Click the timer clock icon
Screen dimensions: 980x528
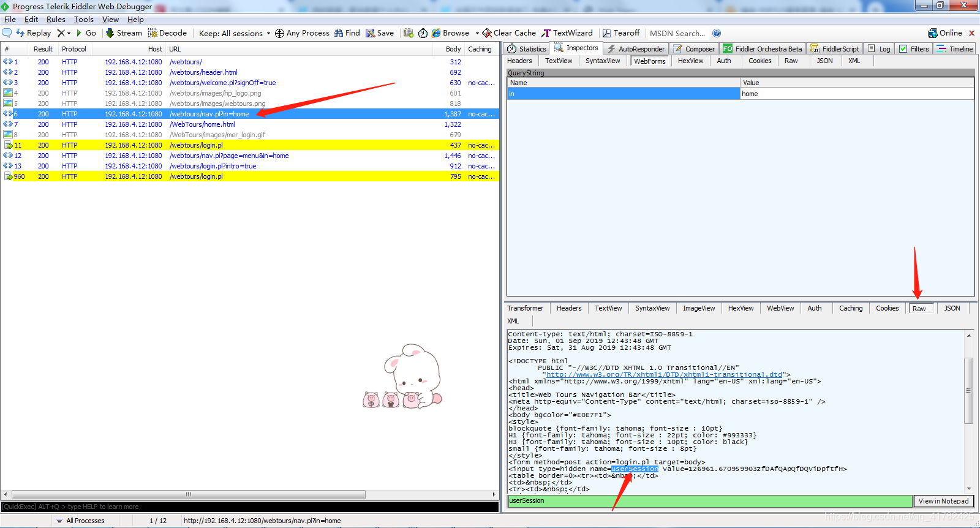point(423,33)
